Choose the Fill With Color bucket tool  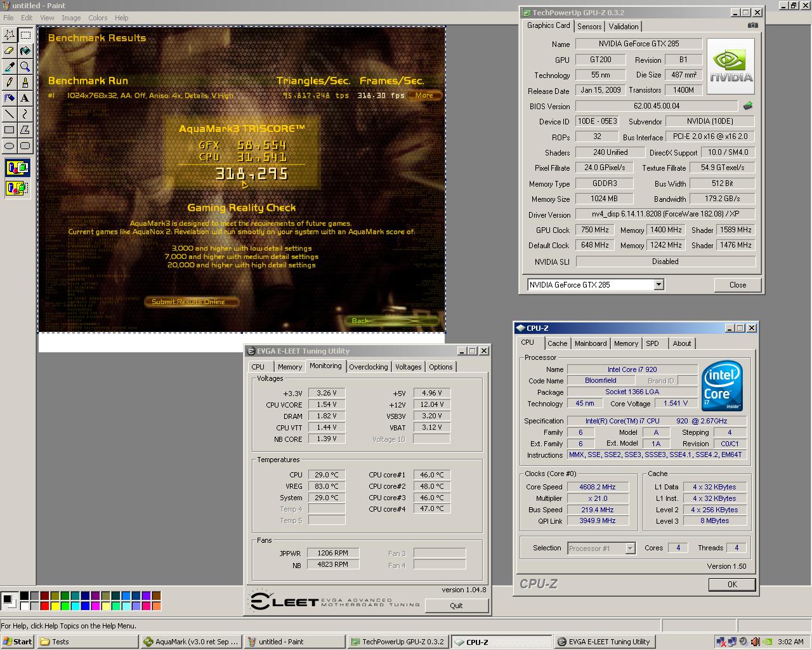[x=25, y=51]
